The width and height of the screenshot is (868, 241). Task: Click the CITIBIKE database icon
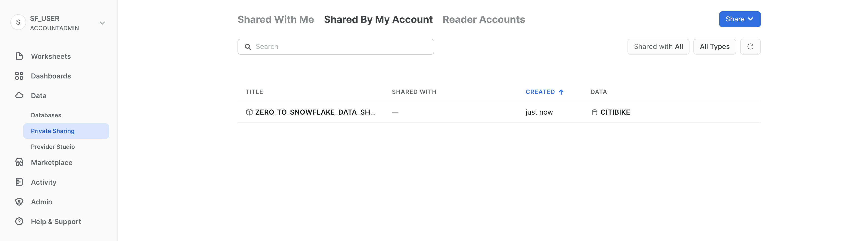(x=594, y=112)
